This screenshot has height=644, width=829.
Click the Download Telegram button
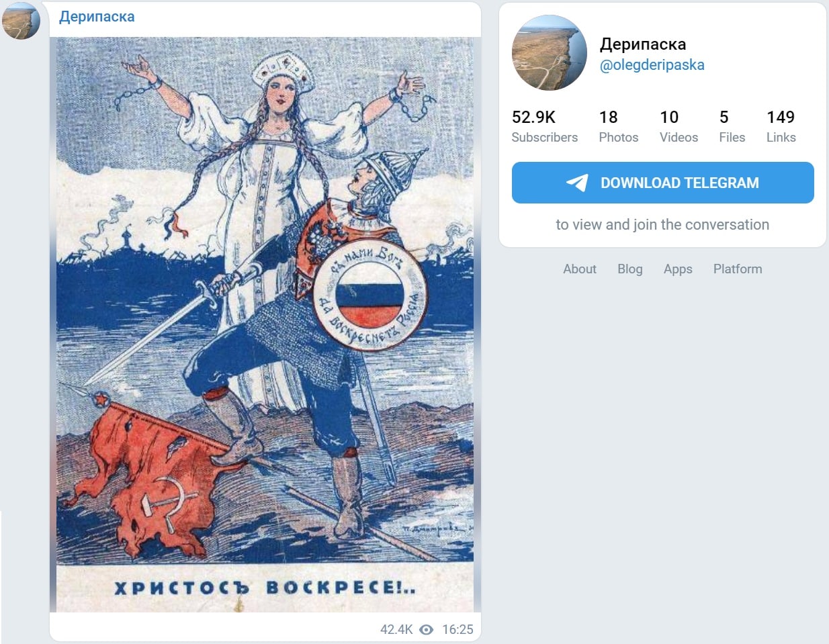(x=662, y=183)
